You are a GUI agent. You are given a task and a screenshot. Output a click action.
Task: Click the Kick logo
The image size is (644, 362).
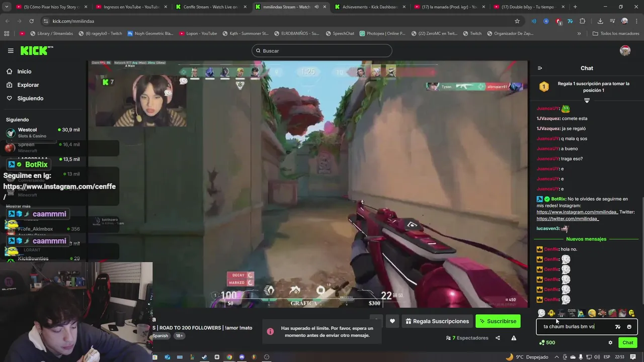coord(37,50)
